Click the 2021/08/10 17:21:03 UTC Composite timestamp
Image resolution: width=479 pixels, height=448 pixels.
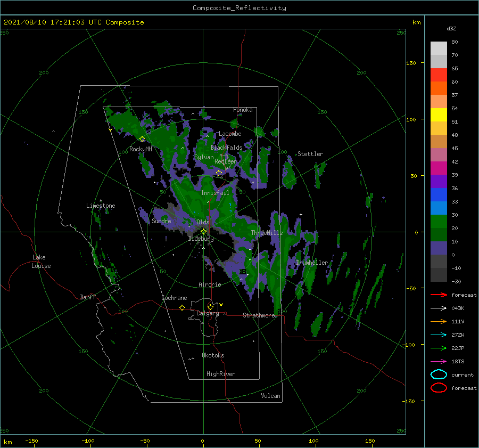click(x=73, y=22)
